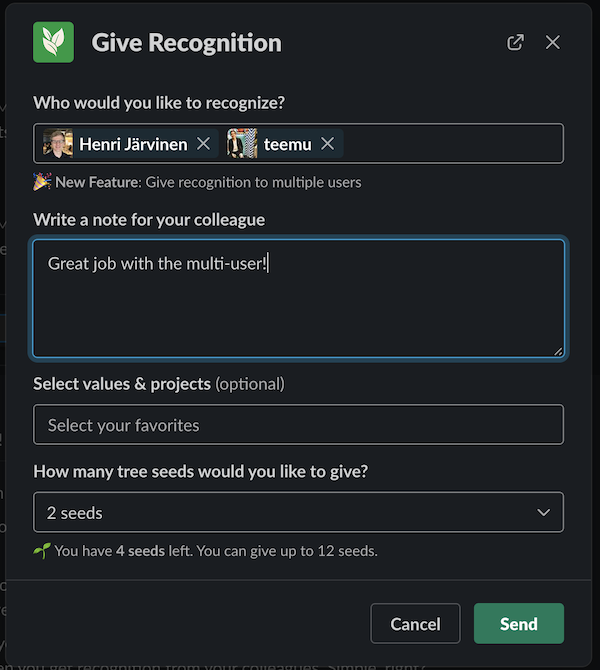Screen dimensions: 600x670
Task: Select the Henri Järvinen recipient chip
Action: [131, 144]
